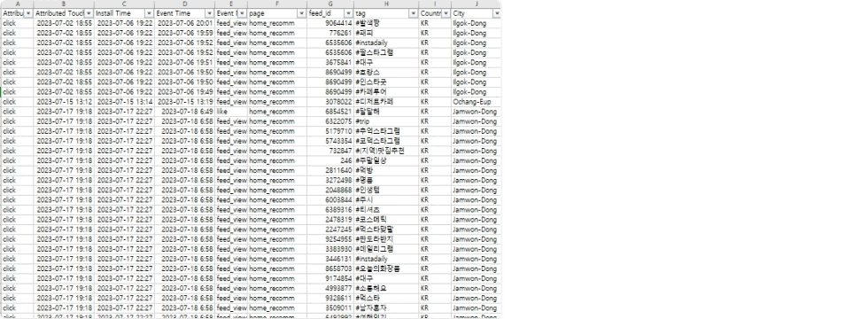The image size is (868, 319).
Task: Select the 'Ochang-Eup' city cell
Action: [476, 101]
